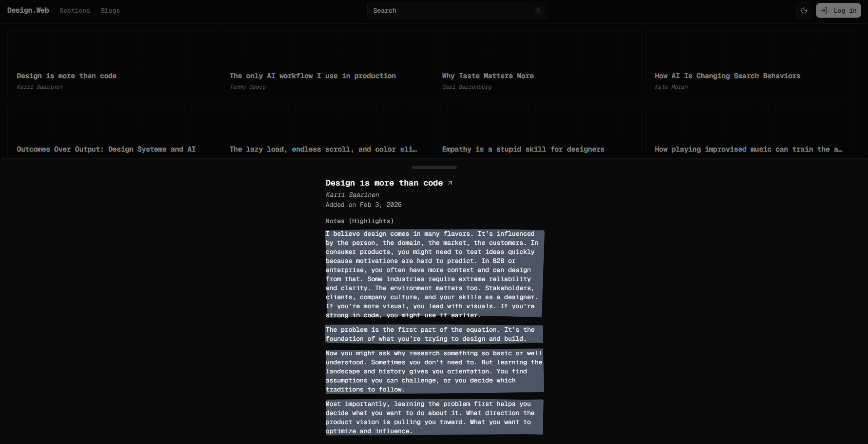This screenshot has height=444, width=868.
Task: Open the 'Why Taste Matters More' card
Action: (x=487, y=76)
